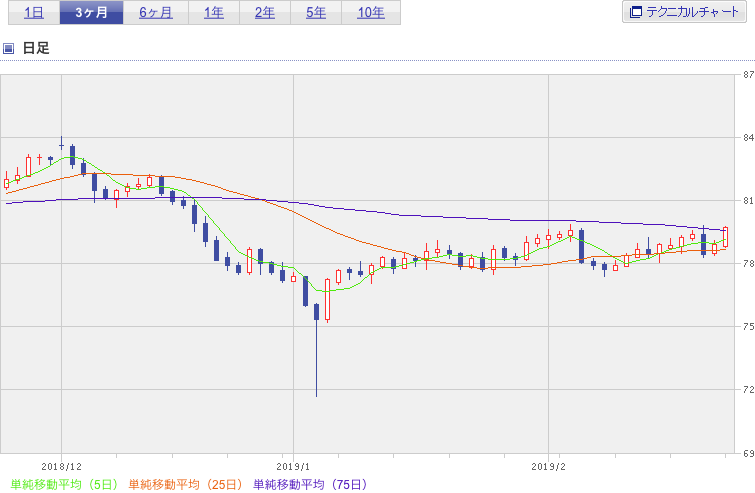Show the 1年 chart period

[214, 13]
